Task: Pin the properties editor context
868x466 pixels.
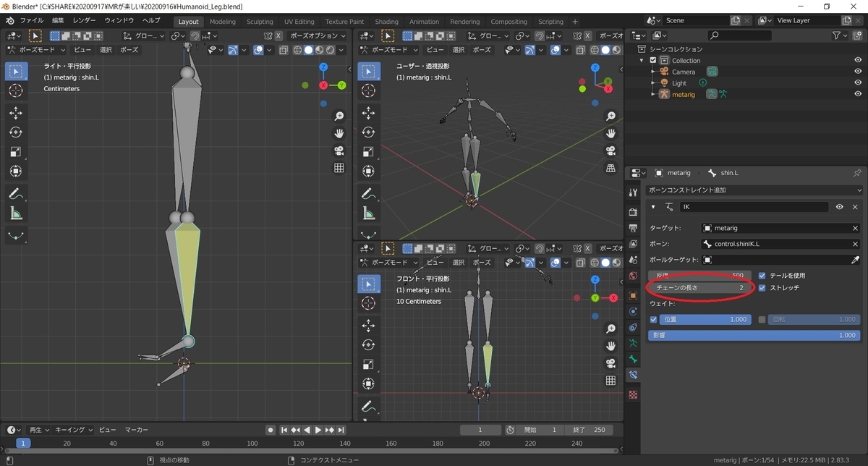Action: pyautogui.click(x=857, y=173)
